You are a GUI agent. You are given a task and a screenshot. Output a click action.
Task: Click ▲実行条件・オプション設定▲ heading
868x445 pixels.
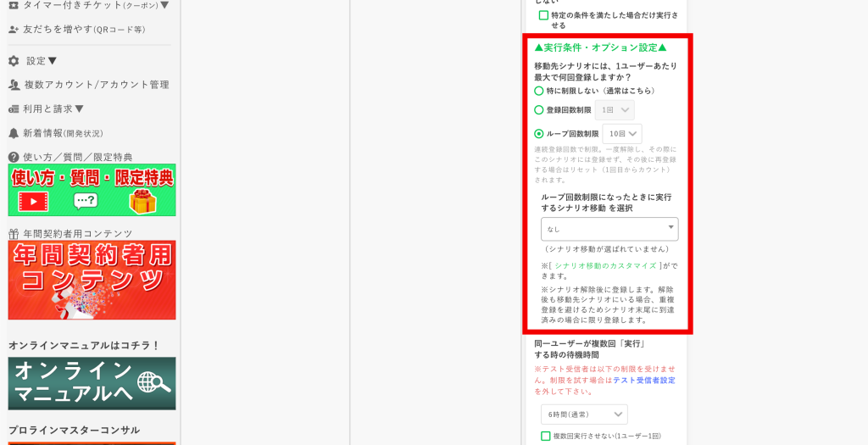[x=601, y=47]
